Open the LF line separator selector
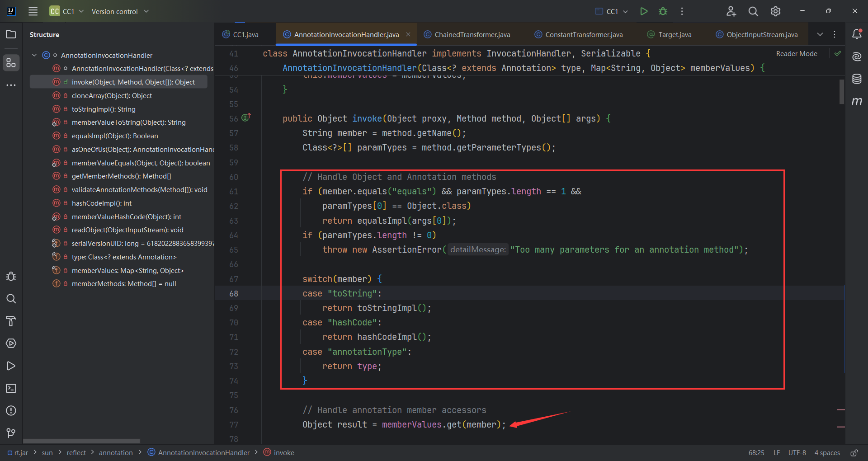 point(777,452)
